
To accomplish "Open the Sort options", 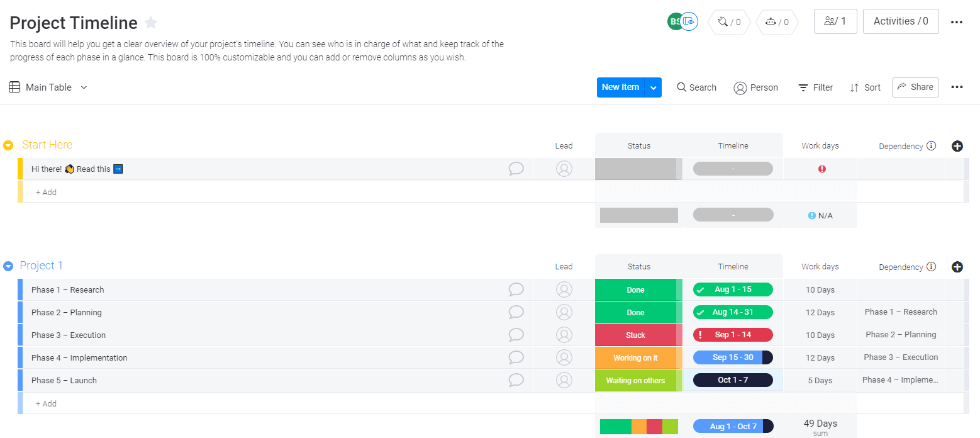I will (865, 87).
